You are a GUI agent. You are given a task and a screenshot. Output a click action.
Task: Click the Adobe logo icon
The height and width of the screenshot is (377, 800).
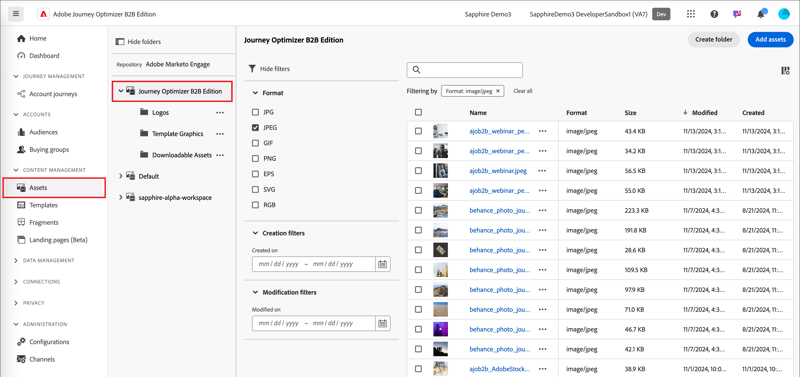(43, 14)
